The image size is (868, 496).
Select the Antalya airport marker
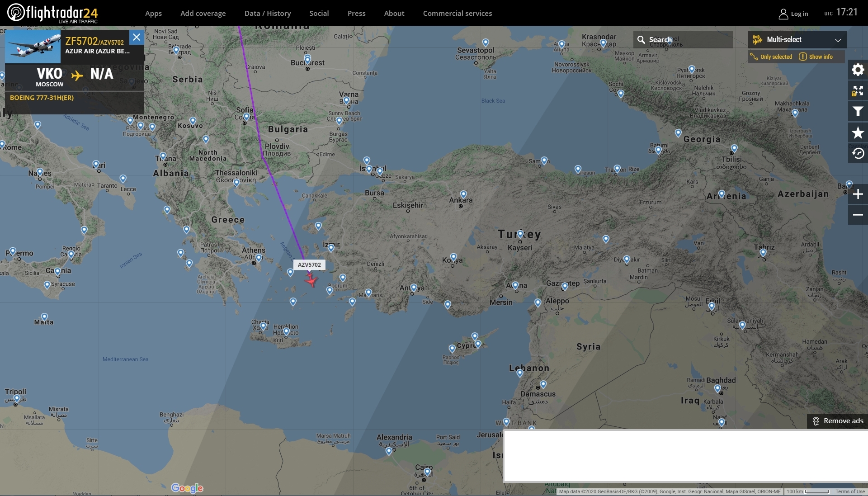coord(414,288)
